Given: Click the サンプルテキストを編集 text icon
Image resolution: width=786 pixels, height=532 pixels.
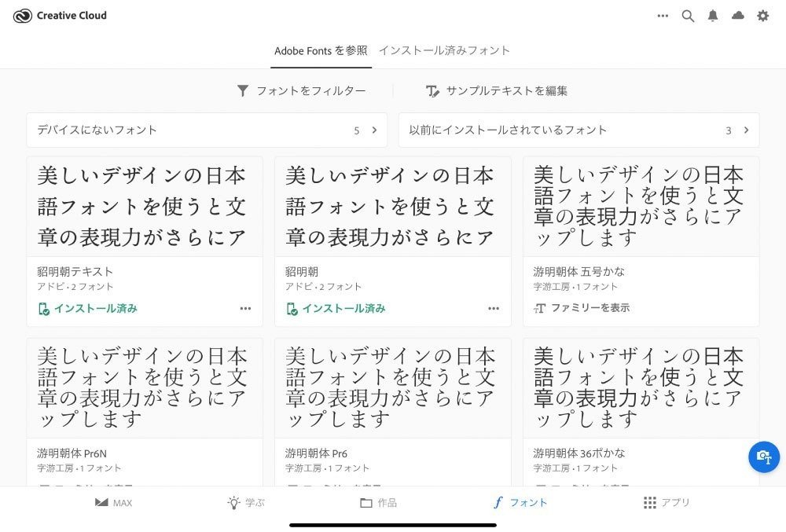Looking at the screenshot, I should click(x=433, y=90).
